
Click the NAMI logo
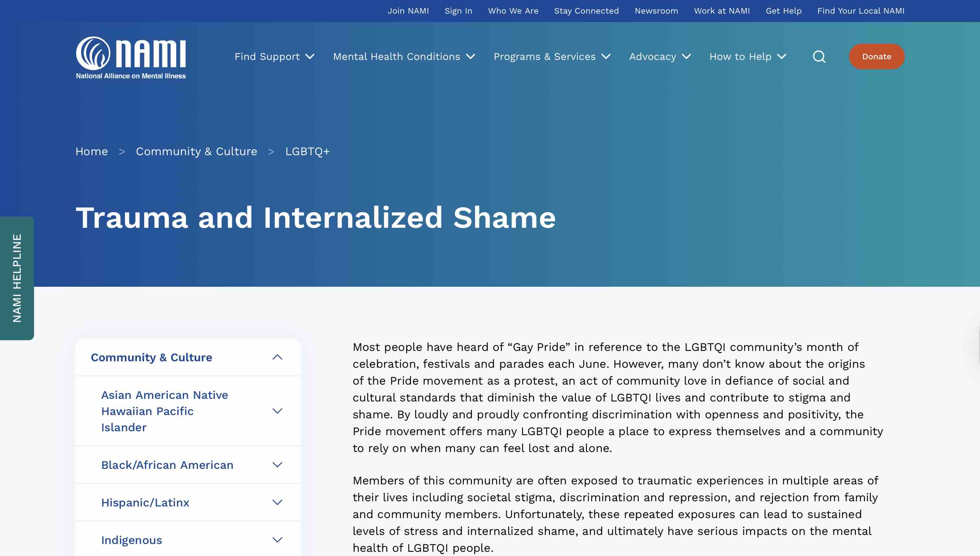point(131,58)
